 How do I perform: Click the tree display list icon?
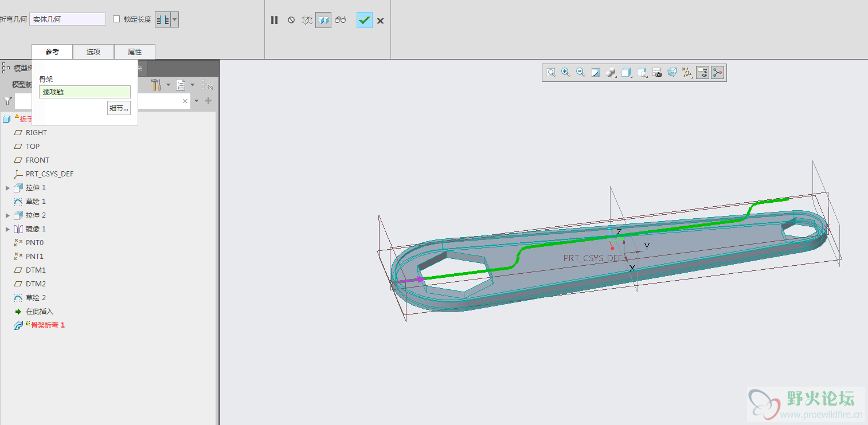181,85
